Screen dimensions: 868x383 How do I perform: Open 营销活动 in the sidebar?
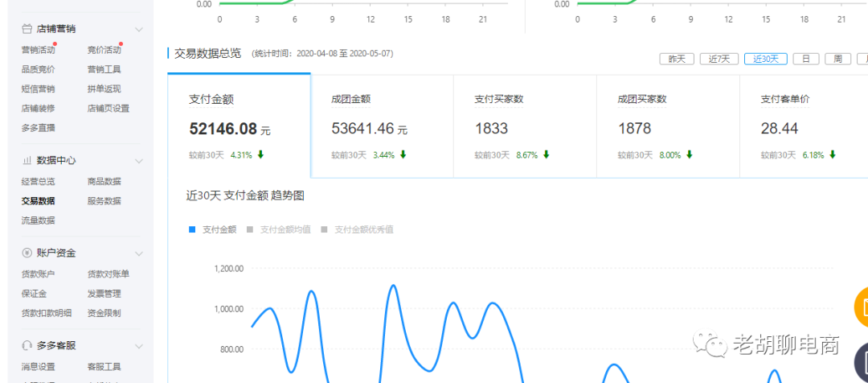(39, 50)
